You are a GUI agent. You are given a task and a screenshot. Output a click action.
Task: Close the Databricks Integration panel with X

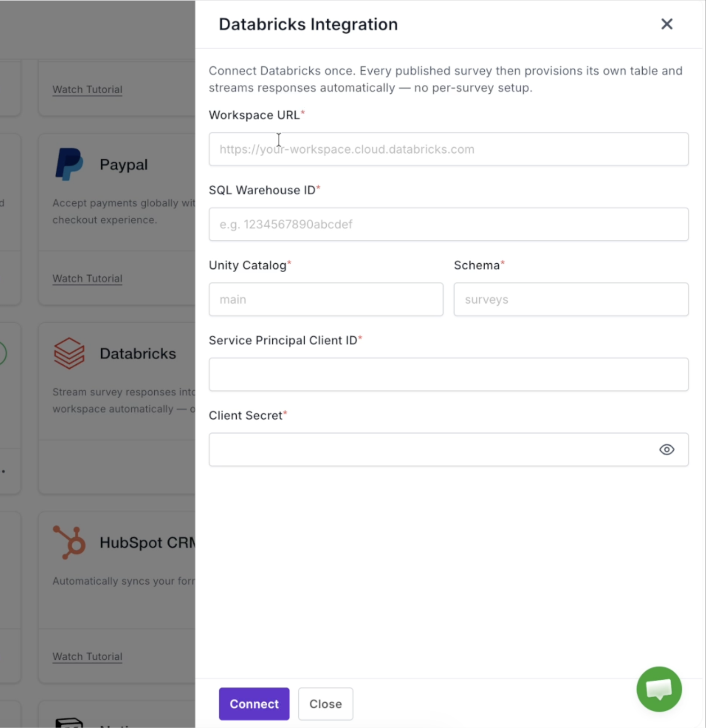[667, 24]
